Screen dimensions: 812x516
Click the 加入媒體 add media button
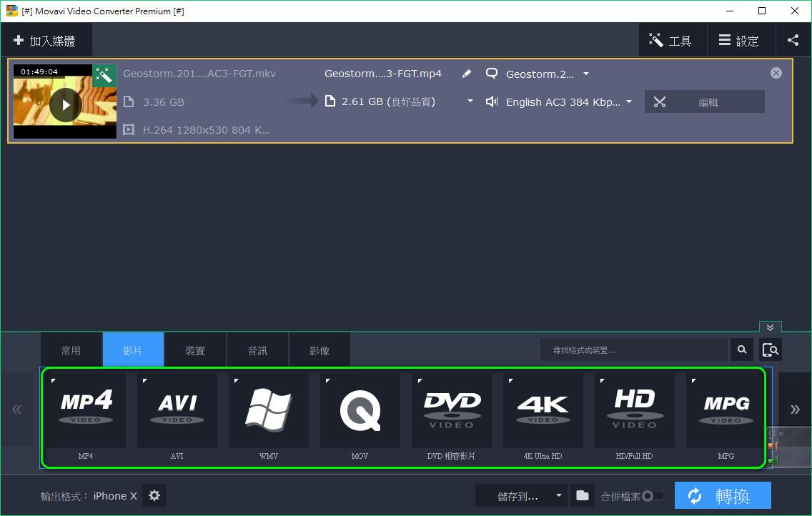coord(45,40)
